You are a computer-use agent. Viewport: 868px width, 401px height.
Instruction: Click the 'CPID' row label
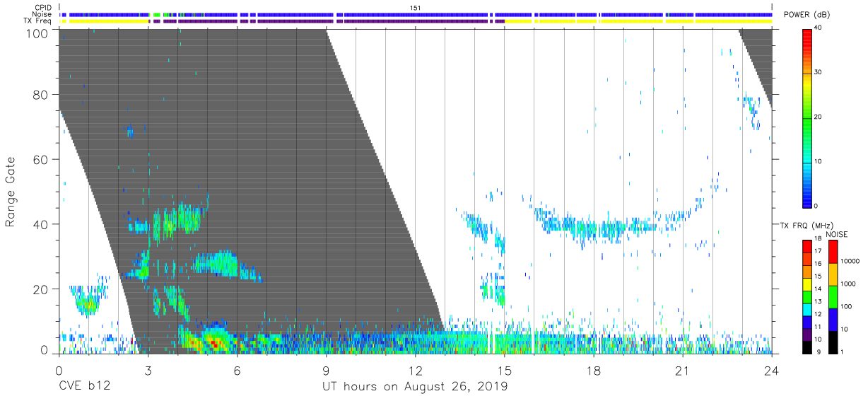(43, 8)
